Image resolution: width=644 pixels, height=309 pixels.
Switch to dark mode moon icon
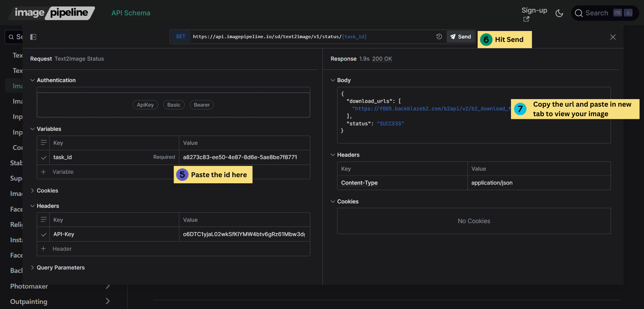coord(559,13)
